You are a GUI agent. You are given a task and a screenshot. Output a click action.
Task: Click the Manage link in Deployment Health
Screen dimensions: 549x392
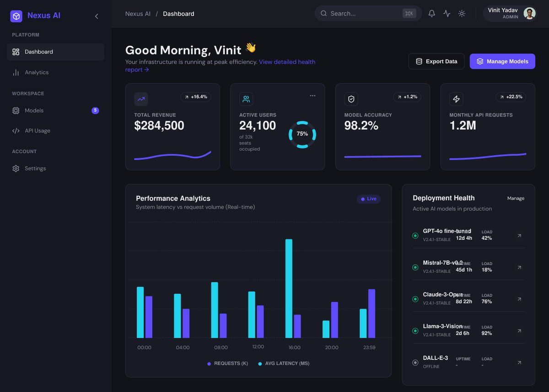tap(516, 199)
